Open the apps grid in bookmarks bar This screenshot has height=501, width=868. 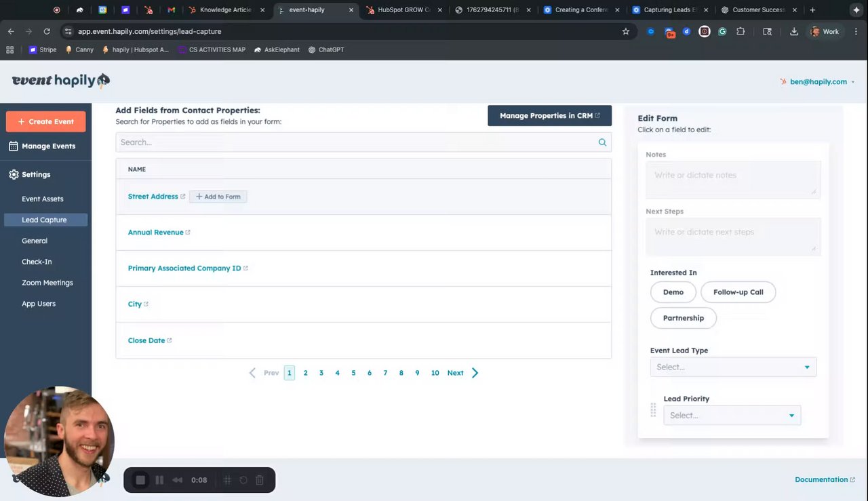tap(9, 49)
